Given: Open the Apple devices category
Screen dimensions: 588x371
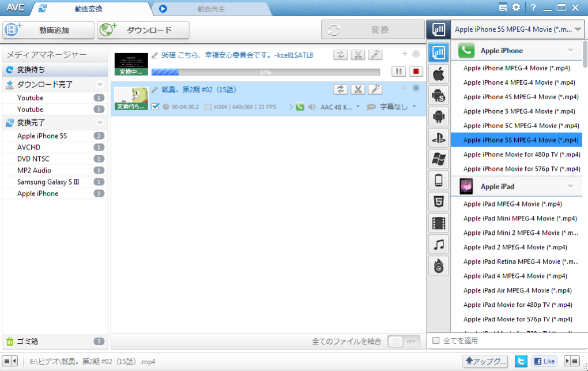Looking at the screenshot, I should 438,74.
